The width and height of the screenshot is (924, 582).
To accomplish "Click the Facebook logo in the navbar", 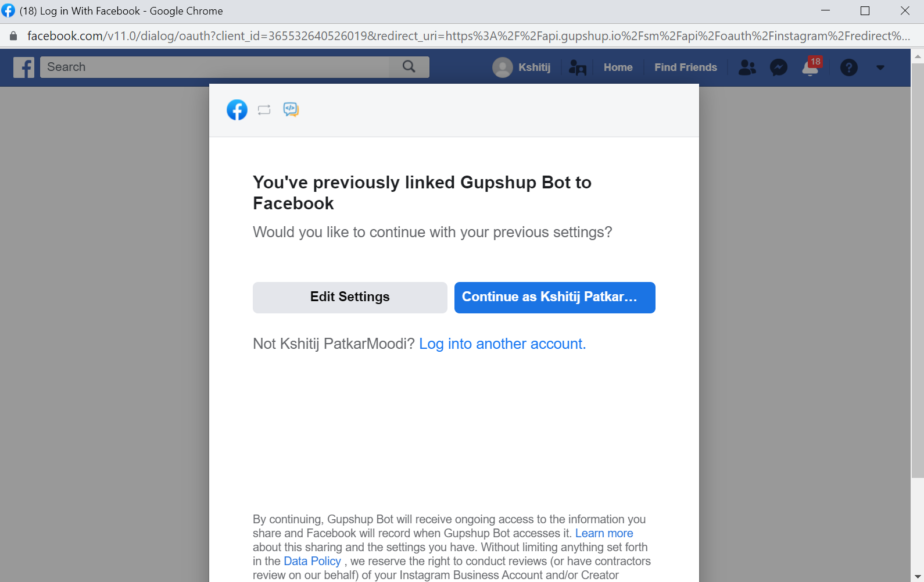I will 24,67.
